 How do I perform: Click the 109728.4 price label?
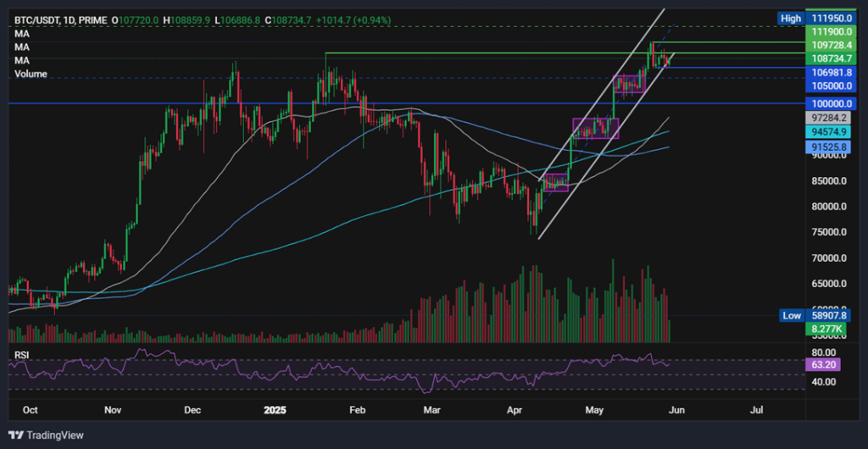(x=832, y=44)
